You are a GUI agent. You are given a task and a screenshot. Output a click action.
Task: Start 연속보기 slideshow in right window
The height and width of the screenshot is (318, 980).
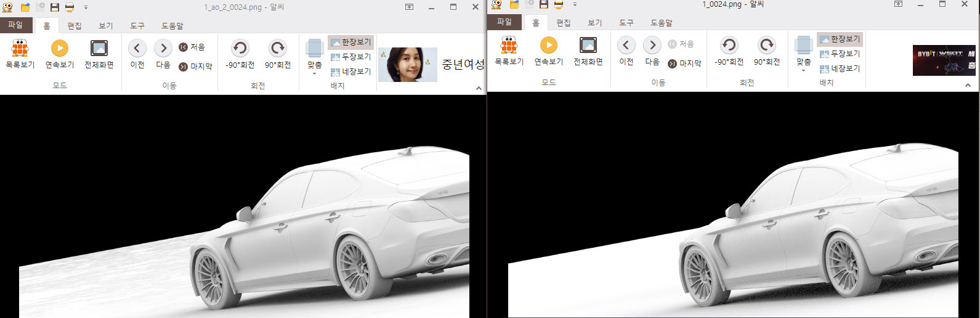click(x=549, y=51)
